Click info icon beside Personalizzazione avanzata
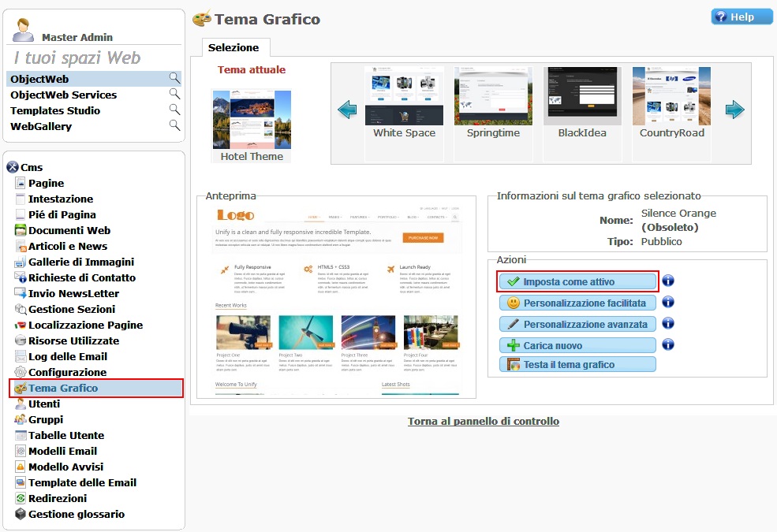The width and height of the screenshot is (777, 532). pyautogui.click(x=667, y=324)
